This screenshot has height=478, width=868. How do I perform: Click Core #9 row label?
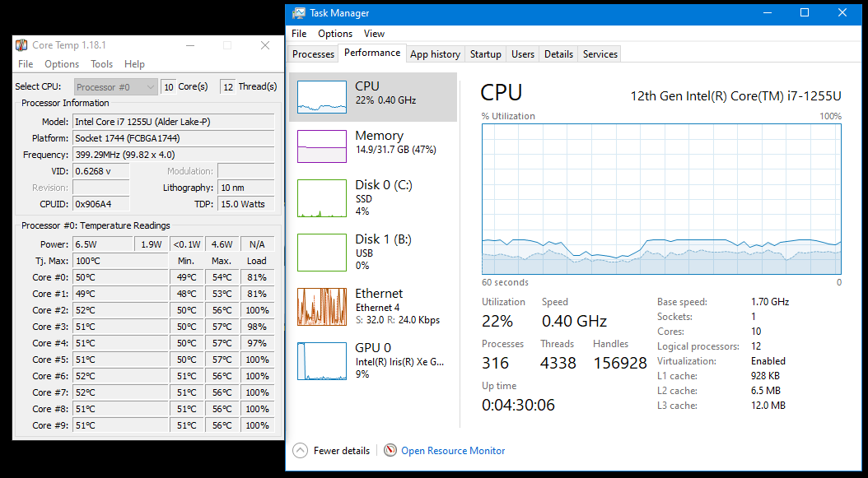(50, 425)
